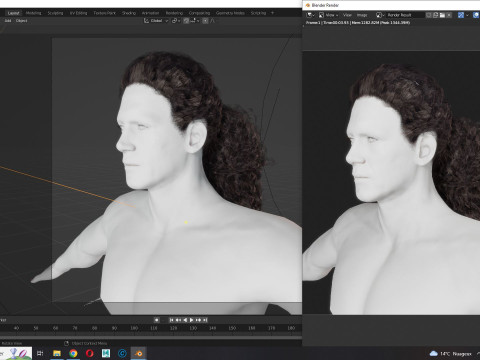Screen dimensions: 480x360
Task: Open File Explorer from the taskbar
Action: pyautogui.click(x=57, y=353)
